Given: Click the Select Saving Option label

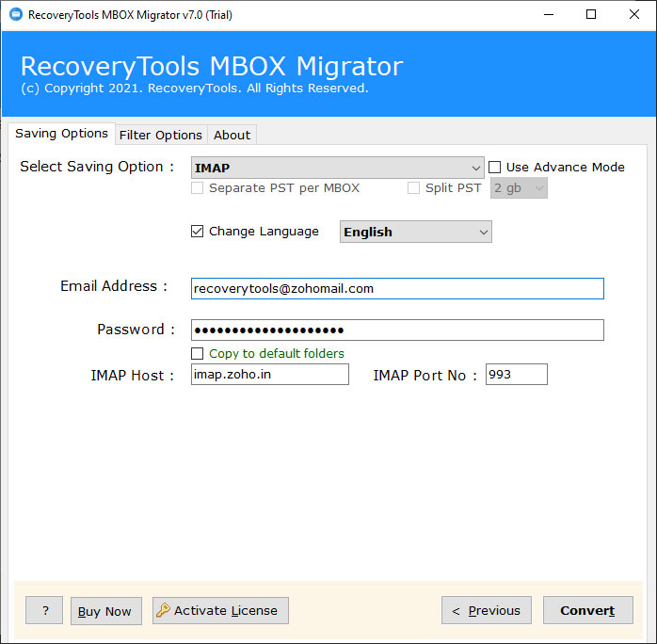Looking at the screenshot, I should [x=97, y=167].
